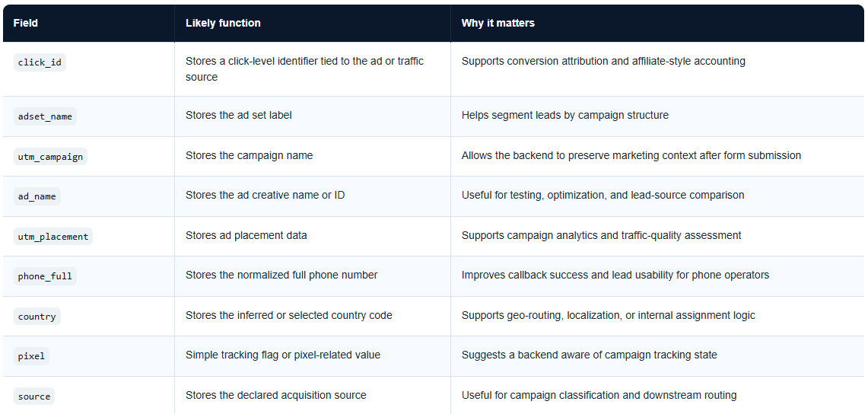Screen dimensions: 868x414
Task: Select the ad_name field code chip
Action: (37, 196)
